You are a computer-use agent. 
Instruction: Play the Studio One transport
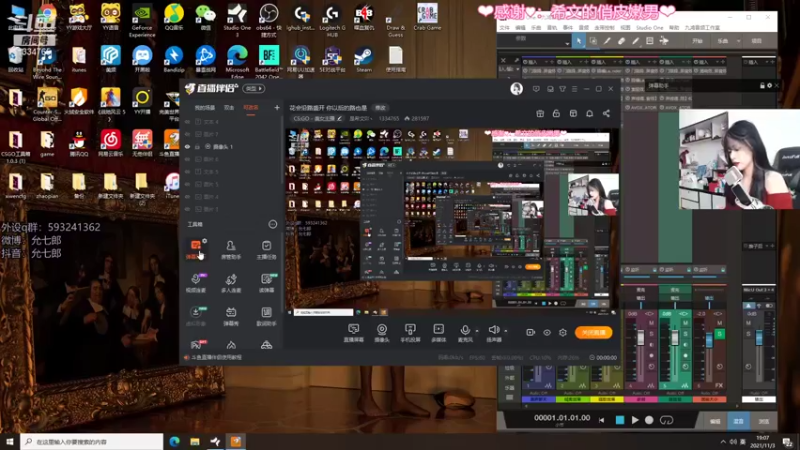tap(635, 420)
